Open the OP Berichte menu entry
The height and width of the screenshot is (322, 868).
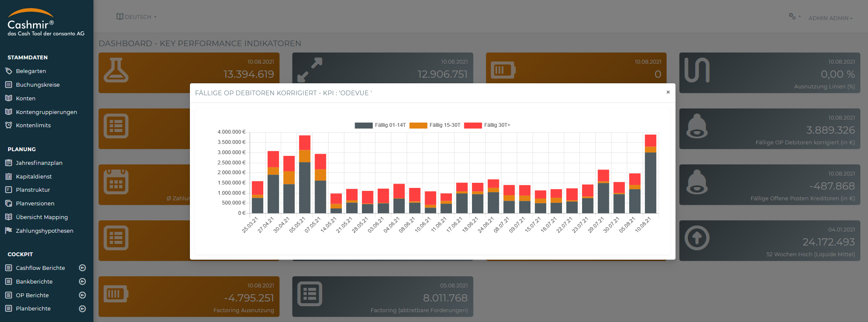coord(32,295)
